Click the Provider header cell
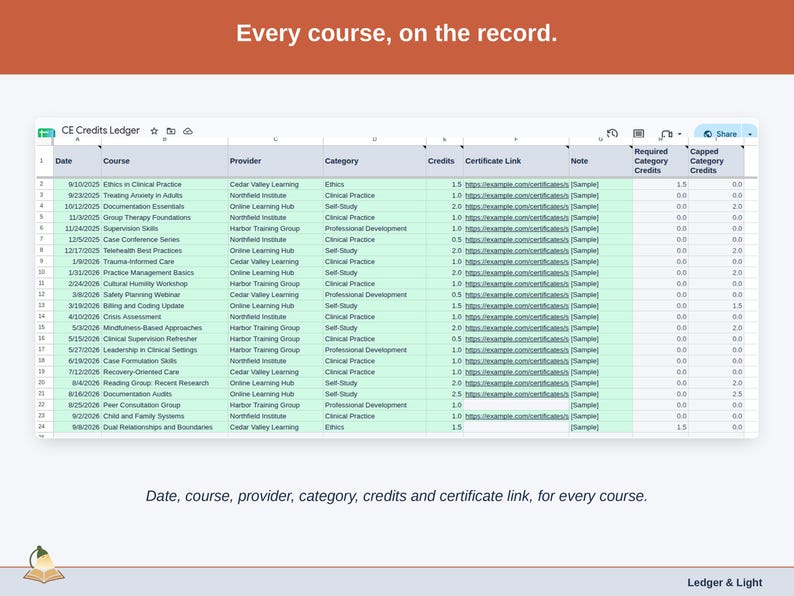The width and height of the screenshot is (794, 596). [275, 161]
